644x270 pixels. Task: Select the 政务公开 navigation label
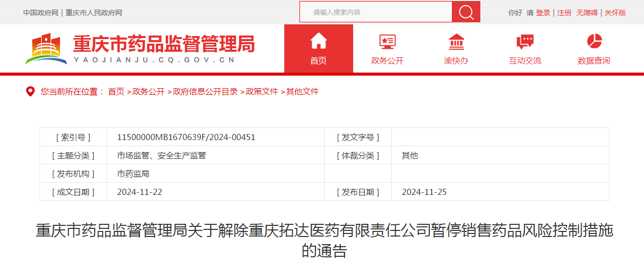tap(387, 61)
